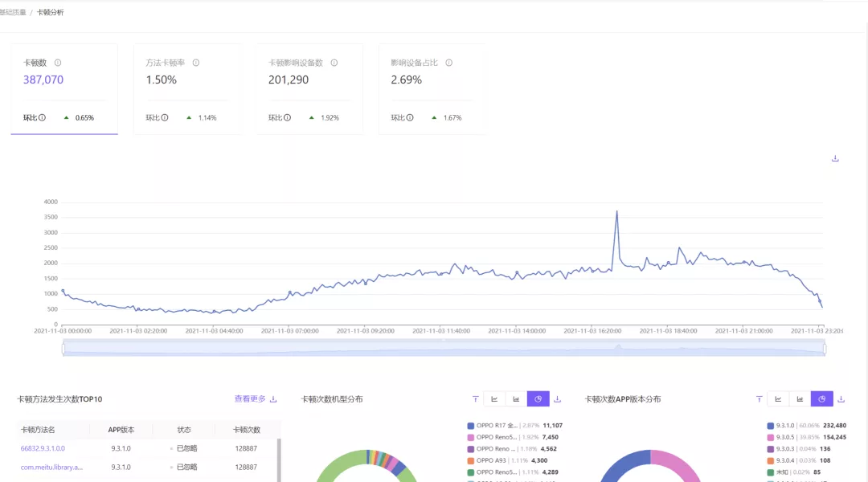
Task: Open filter for 卡顿次数机型分布 chart
Action: click(x=475, y=399)
